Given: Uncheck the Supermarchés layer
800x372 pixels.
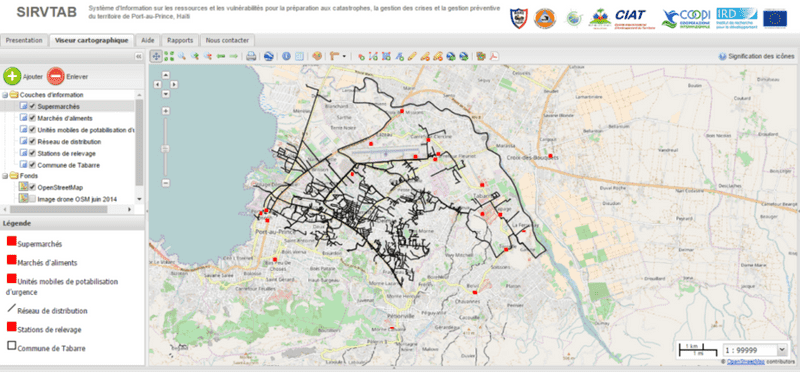Looking at the screenshot, I should click(32, 106).
